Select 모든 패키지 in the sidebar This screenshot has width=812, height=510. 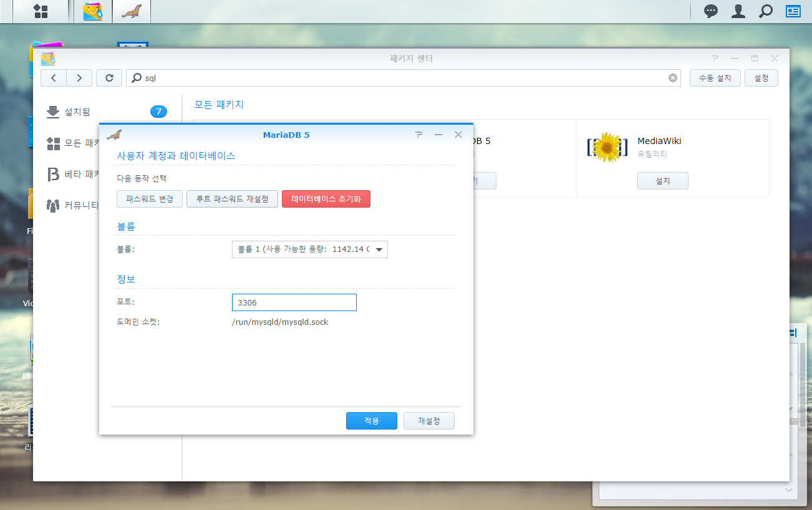click(73, 143)
